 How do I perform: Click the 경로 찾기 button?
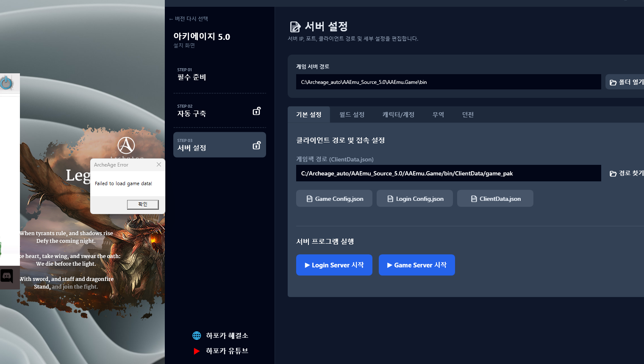point(626,173)
